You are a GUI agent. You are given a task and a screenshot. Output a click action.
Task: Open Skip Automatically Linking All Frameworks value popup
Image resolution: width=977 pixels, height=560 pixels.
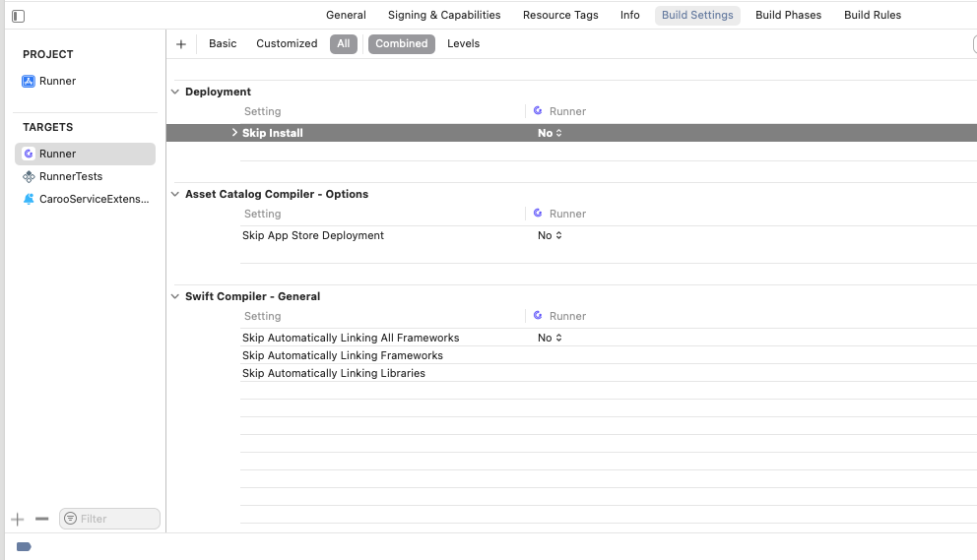(550, 338)
